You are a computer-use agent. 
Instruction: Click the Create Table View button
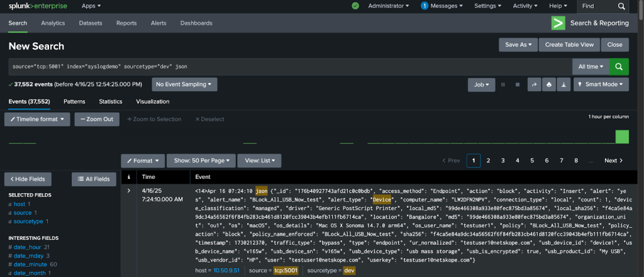[x=569, y=45]
